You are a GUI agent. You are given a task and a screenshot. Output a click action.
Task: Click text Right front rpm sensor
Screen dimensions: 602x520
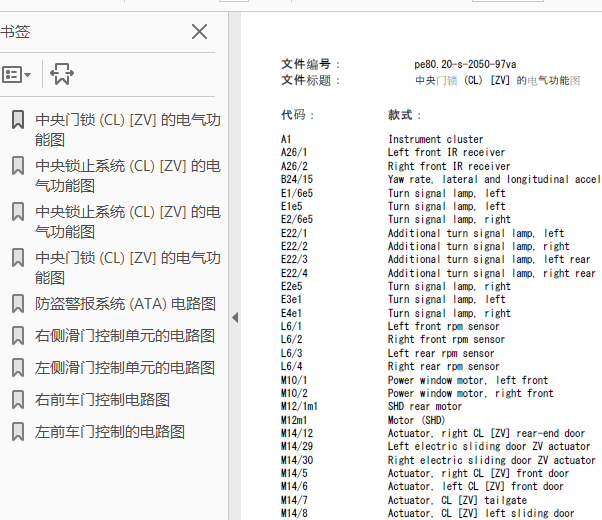point(447,339)
